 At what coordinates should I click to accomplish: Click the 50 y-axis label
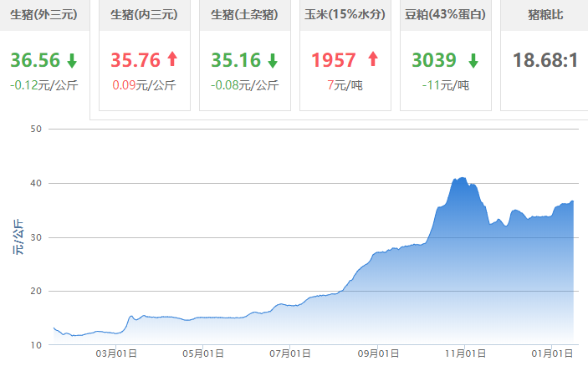point(36,130)
